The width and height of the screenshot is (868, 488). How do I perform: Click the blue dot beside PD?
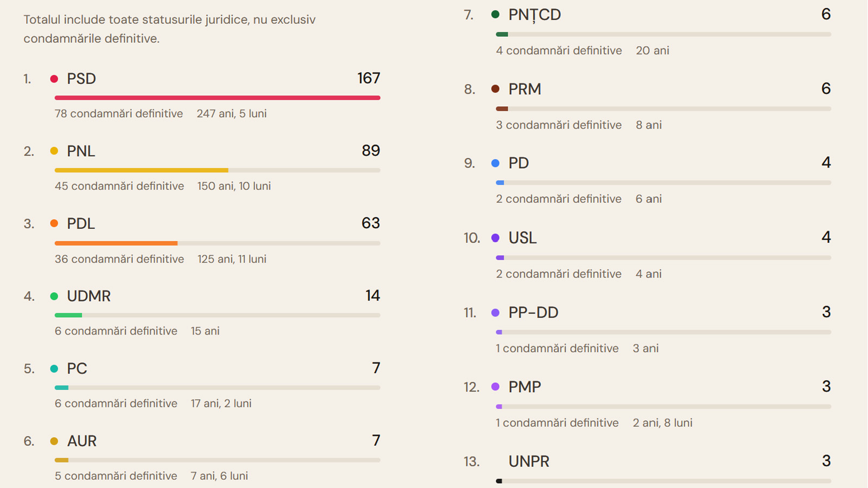[495, 163]
